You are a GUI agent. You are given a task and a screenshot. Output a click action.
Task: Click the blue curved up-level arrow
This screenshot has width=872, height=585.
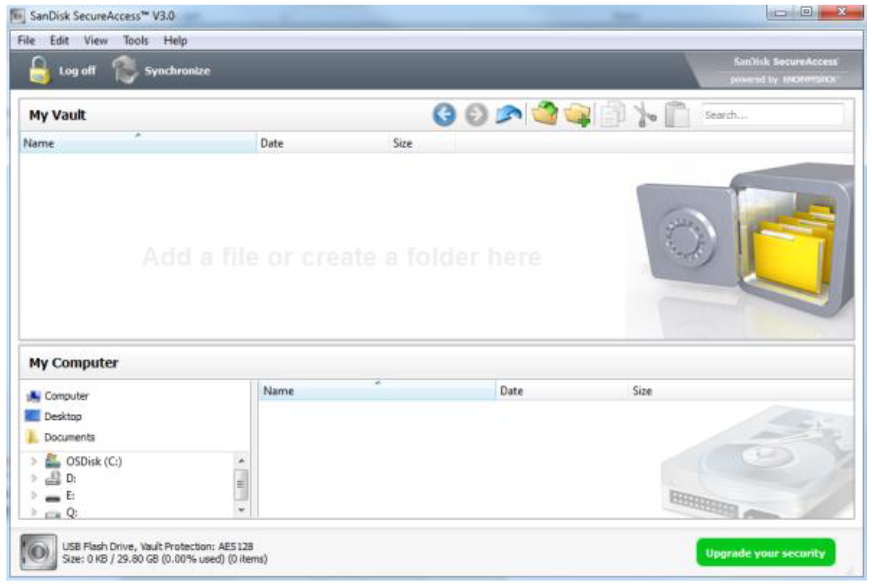pos(509,115)
